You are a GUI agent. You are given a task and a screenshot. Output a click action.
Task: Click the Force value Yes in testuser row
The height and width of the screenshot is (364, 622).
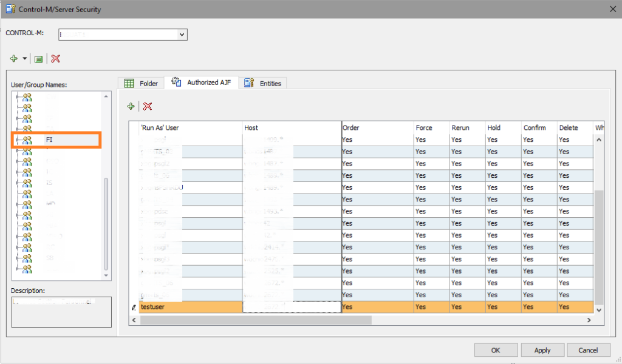point(420,307)
